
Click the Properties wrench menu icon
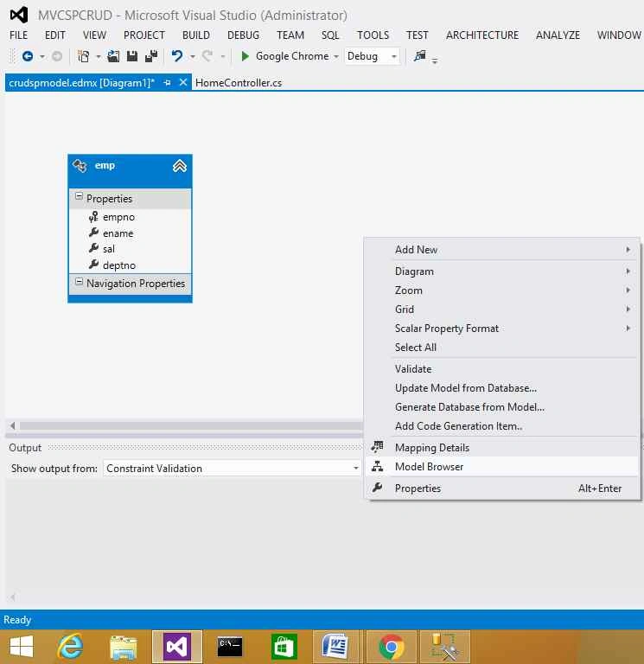377,488
